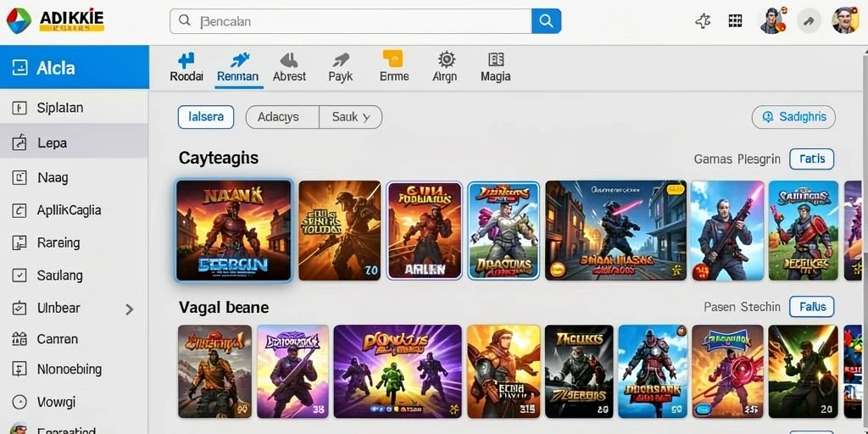This screenshot has height=434, width=868.
Task: Open the Naag sidebar item
Action: [x=75, y=178]
